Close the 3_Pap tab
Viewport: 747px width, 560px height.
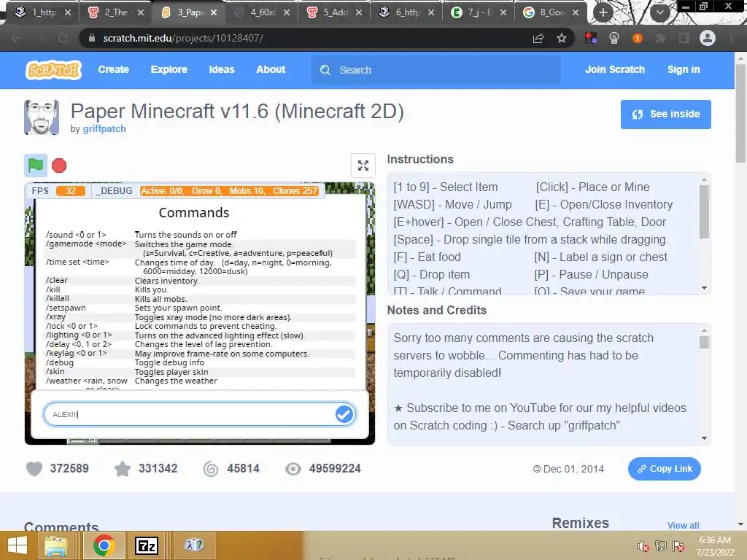tap(214, 12)
